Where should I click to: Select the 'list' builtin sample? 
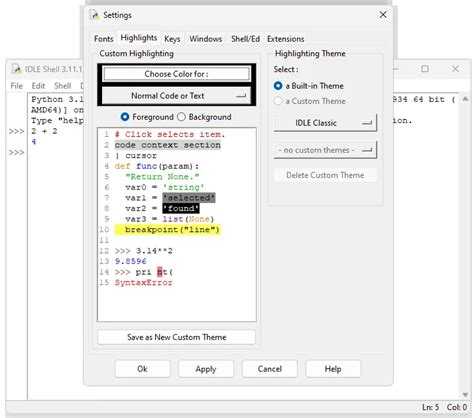click(x=173, y=219)
